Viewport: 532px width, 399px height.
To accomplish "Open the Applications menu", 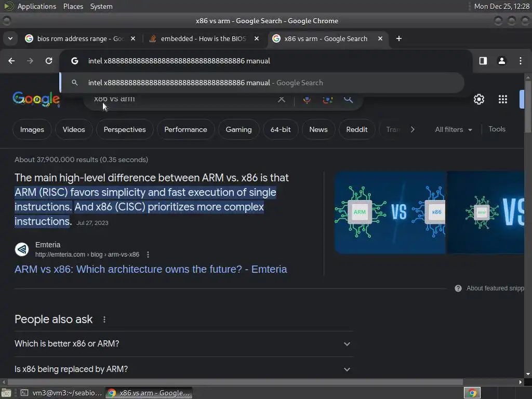I will click(37, 6).
